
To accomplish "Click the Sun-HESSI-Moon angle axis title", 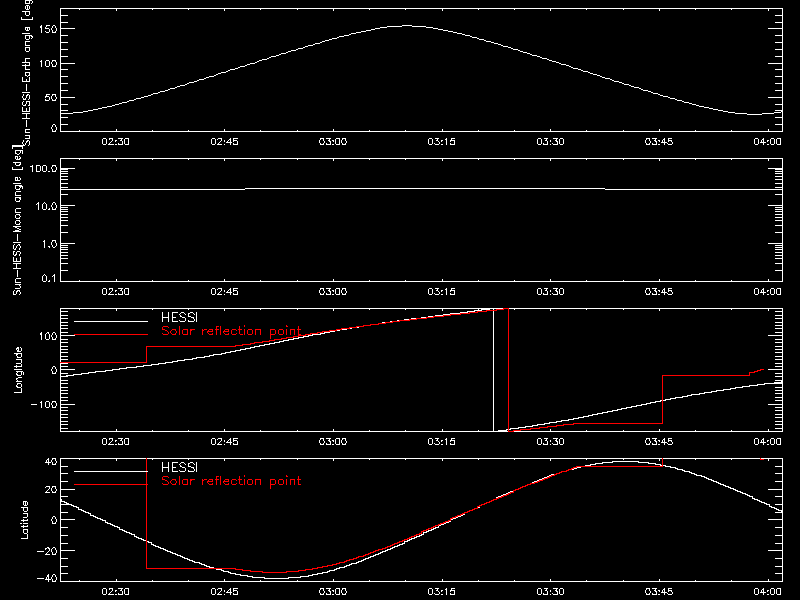I will point(18,220).
